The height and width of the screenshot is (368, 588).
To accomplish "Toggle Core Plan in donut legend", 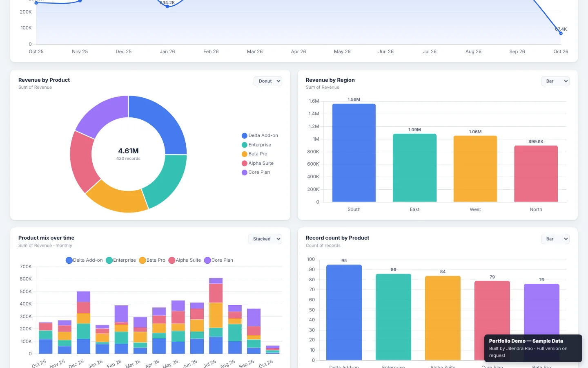I will [x=256, y=172].
